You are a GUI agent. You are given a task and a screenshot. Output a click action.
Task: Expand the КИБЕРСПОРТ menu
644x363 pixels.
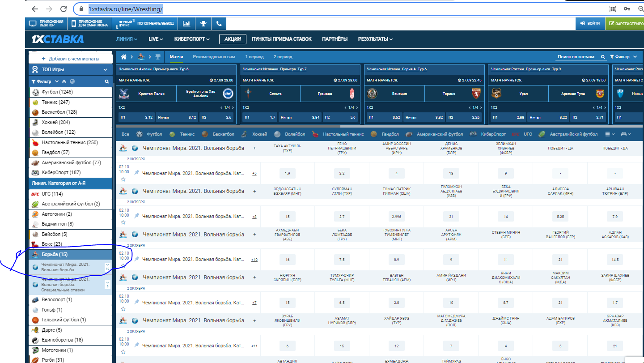(192, 39)
